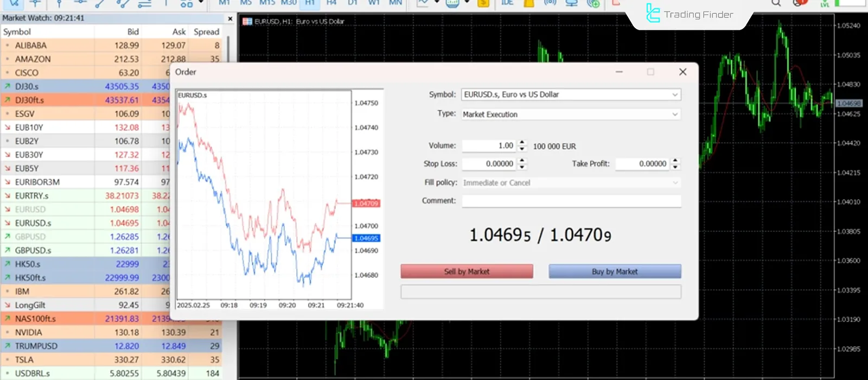Switch chart to H4 timeframe

coord(331,3)
